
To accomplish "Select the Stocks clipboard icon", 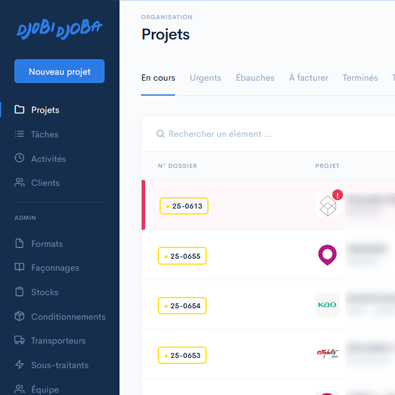I will click(x=19, y=292).
